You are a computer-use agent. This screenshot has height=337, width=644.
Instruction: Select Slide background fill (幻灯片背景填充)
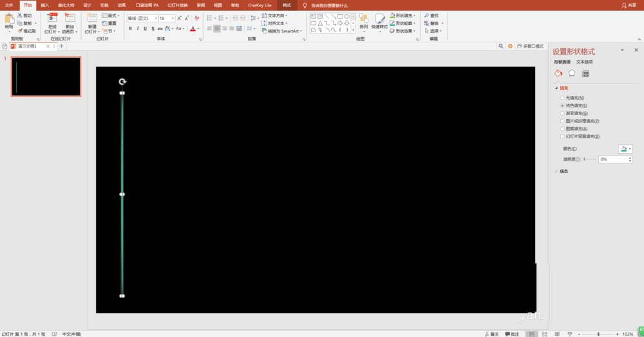pyautogui.click(x=580, y=136)
